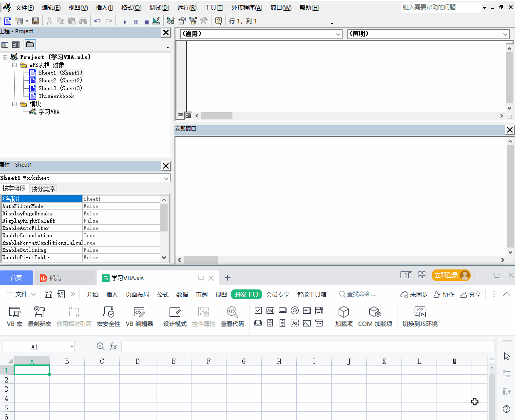Collapse the 模块 folder node
515x420 pixels.
(14, 104)
